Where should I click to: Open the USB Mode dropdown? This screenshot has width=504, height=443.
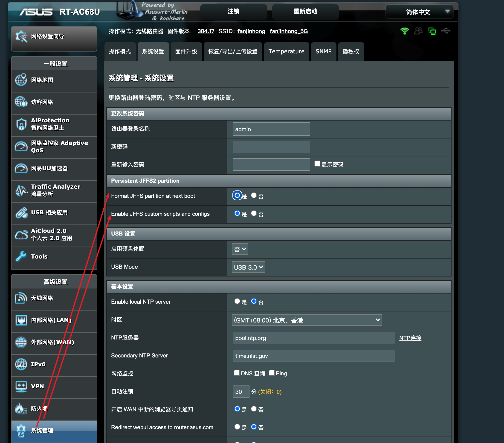click(248, 267)
